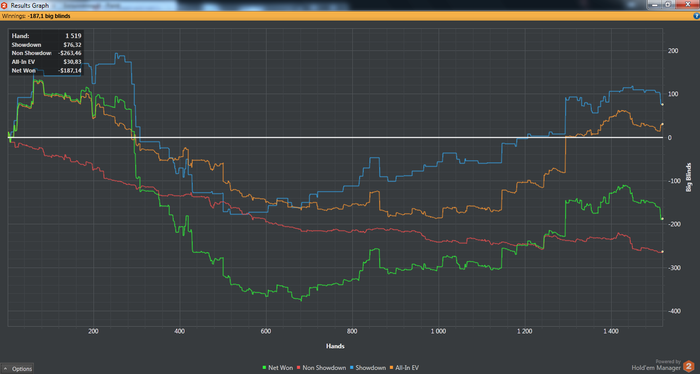The image size is (700, 374).
Task: Click the Showdown legend label
Action: coord(371,368)
